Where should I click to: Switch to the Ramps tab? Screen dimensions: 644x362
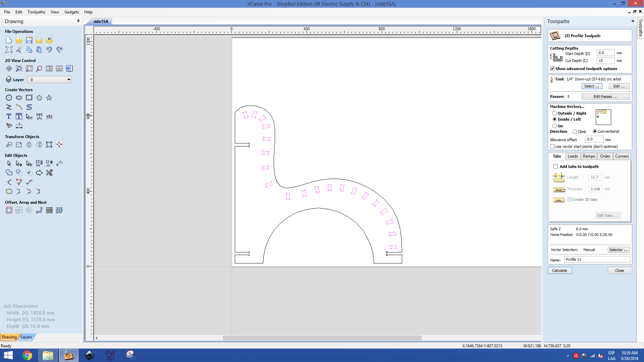(589, 156)
